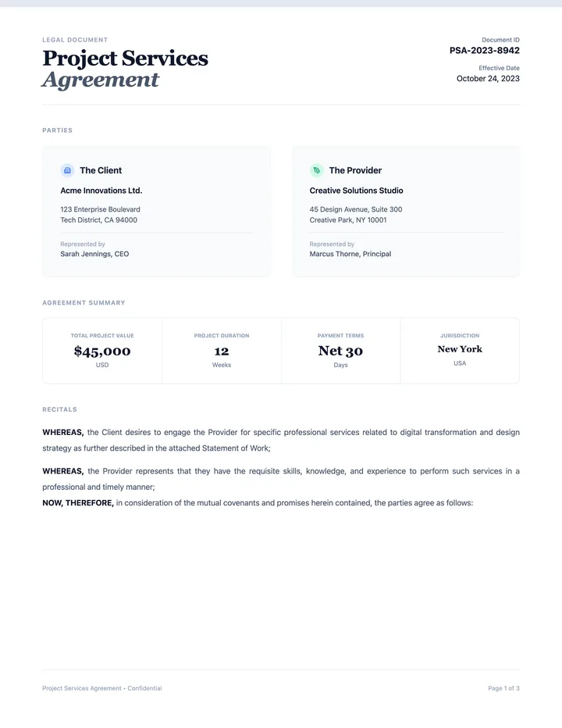Click the Recitals section heading

pos(60,409)
